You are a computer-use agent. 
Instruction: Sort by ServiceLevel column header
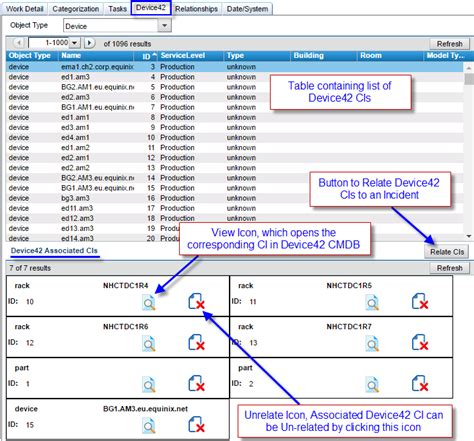coord(191,56)
